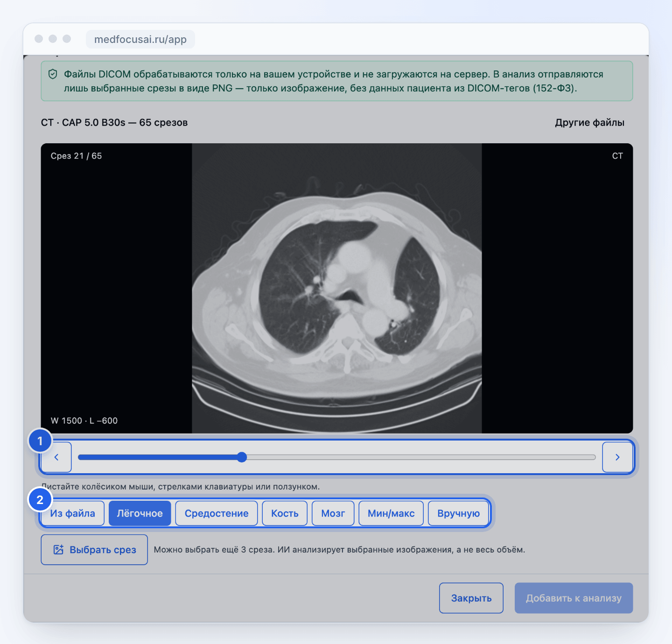Click the CT slice image in the viewer
The height and width of the screenshot is (644, 672).
click(337, 288)
